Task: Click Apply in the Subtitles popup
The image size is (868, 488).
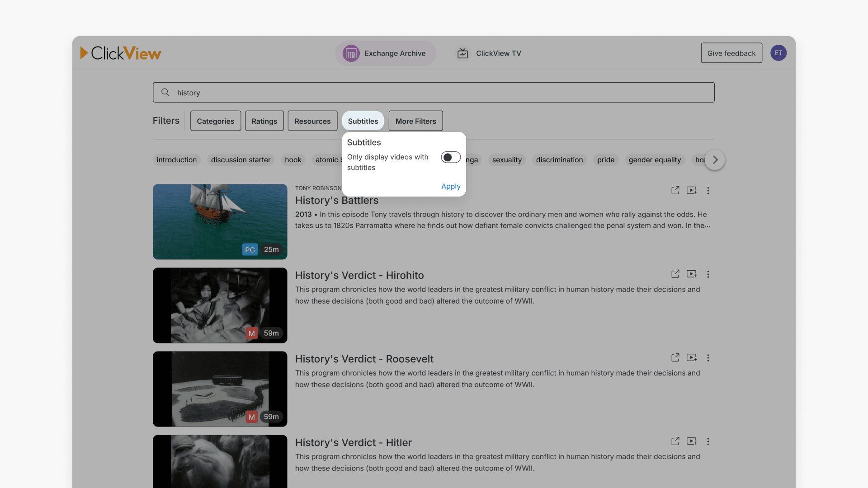Action: click(450, 186)
